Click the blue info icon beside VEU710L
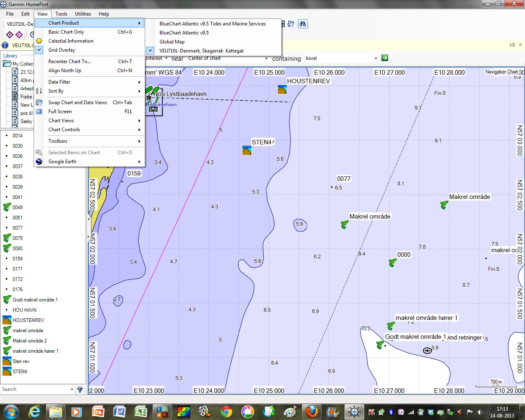525x420 pixels. (x=5, y=45)
